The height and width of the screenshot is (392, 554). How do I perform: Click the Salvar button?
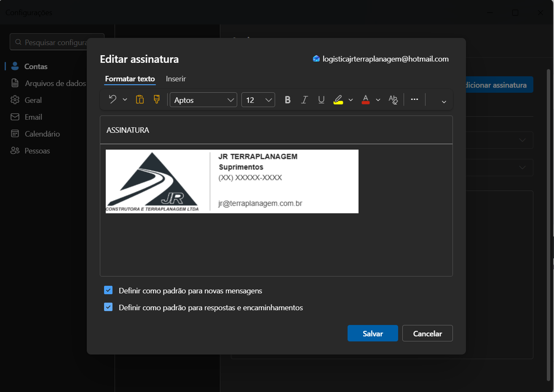click(373, 333)
